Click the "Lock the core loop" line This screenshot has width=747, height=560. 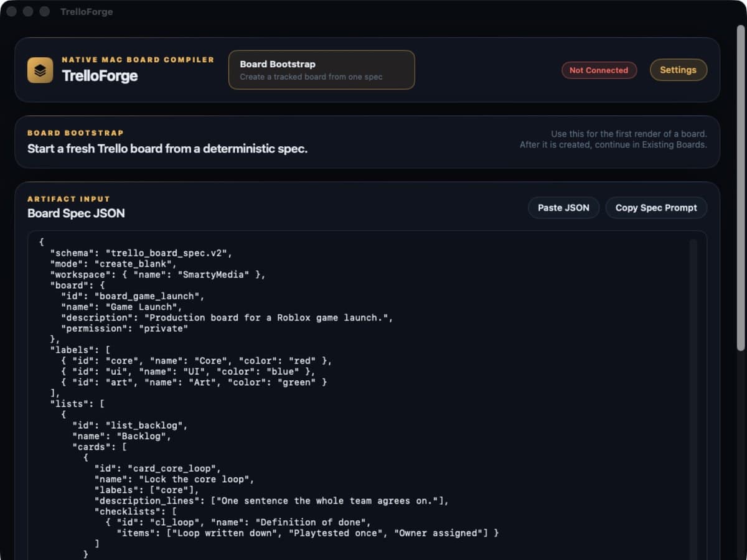coord(174,479)
